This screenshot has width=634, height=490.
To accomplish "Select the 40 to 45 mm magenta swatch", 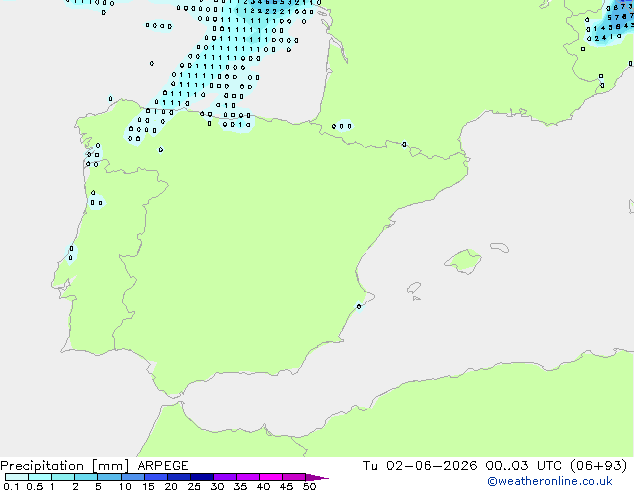I will click(x=271, y=477).
